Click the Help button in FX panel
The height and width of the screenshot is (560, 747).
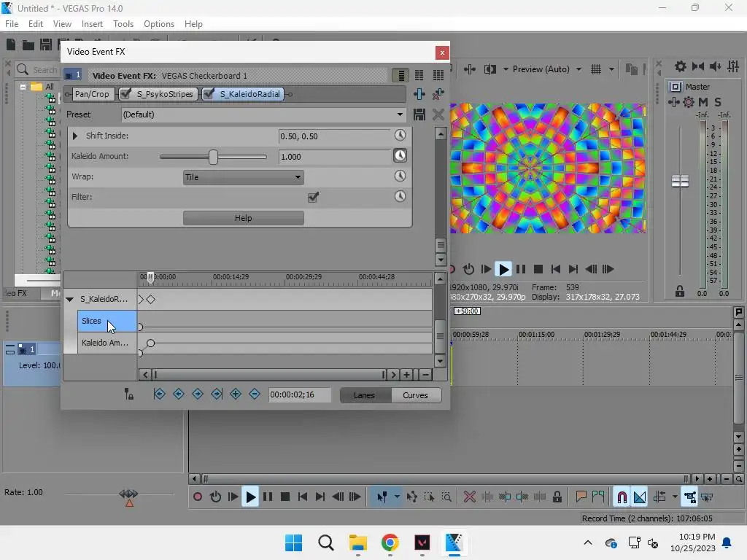[244, 217]
